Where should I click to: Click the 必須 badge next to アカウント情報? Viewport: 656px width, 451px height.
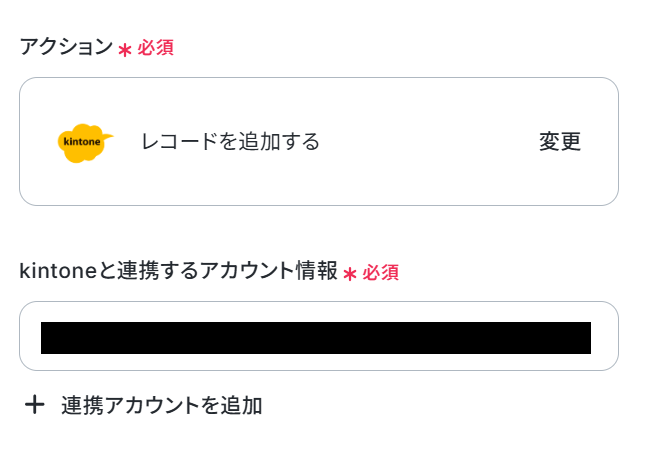[x=381, y=272]
